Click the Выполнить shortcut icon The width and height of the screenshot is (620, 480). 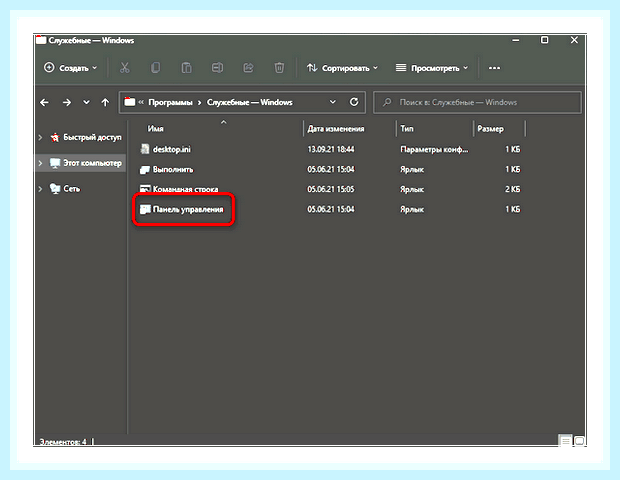pos(145,170)
